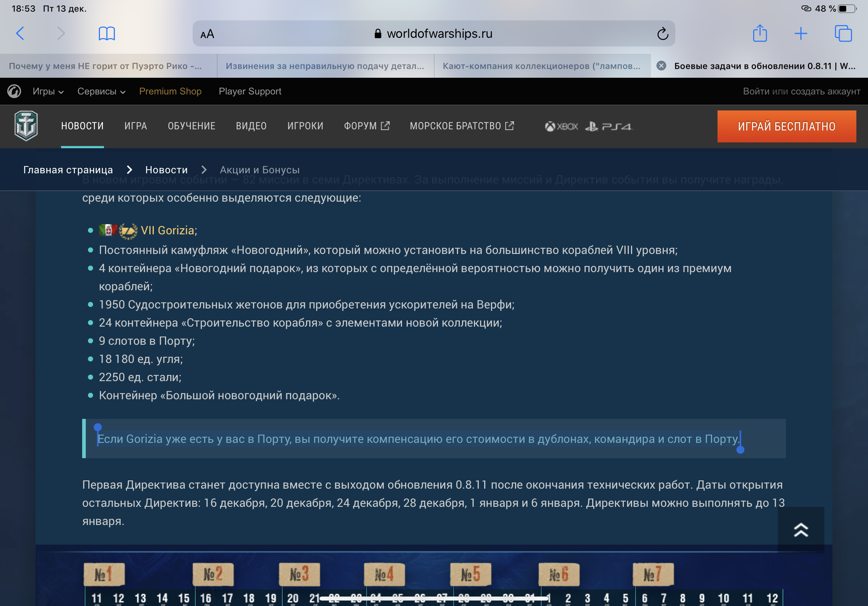Screen dimensions: 868x606
Task: Tap the battery indicator in status bar
Action: (847, 8)
